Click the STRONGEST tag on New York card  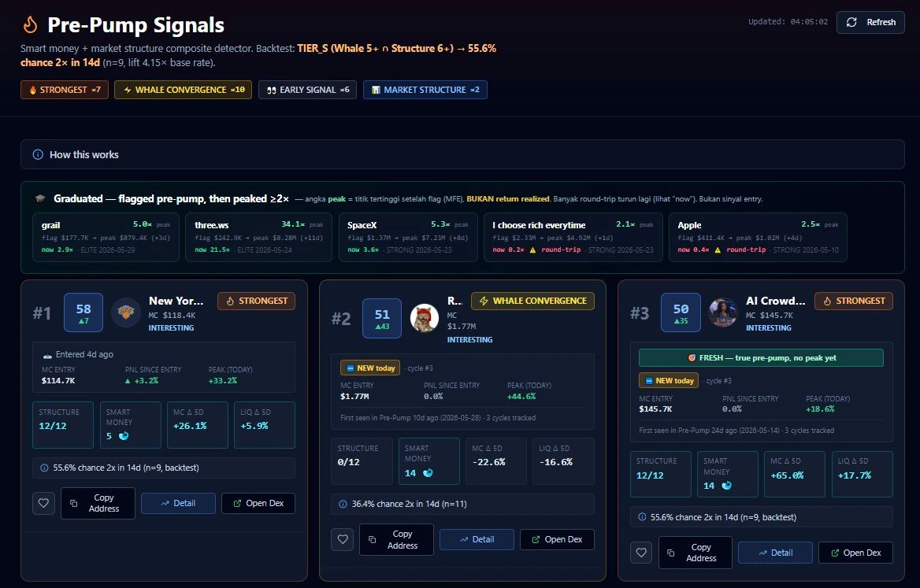(257, 301)
